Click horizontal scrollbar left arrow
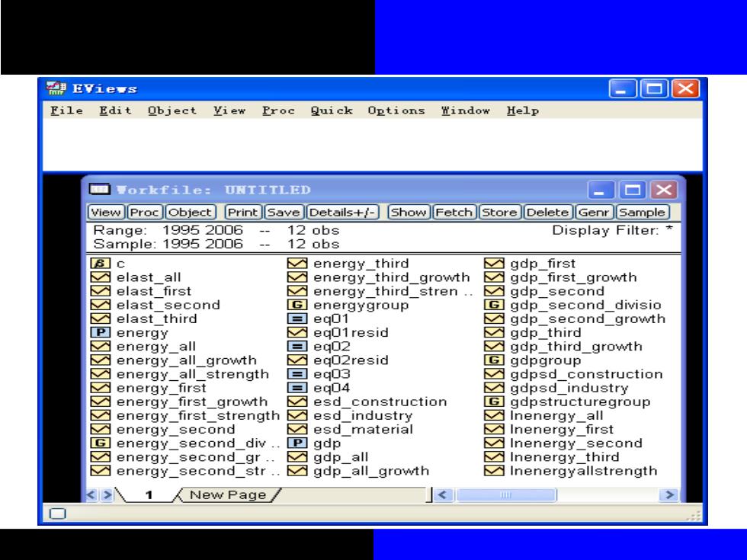The image size is (747, 560). point(443,494)
